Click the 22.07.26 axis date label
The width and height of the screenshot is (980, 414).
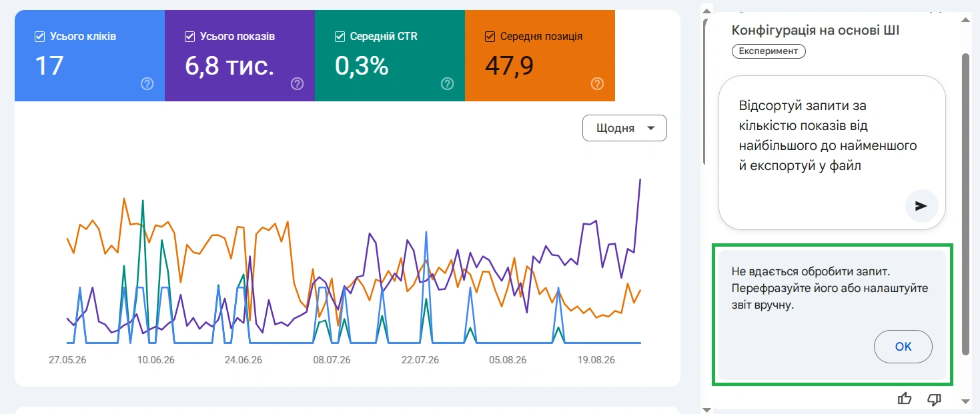point(420,360)
